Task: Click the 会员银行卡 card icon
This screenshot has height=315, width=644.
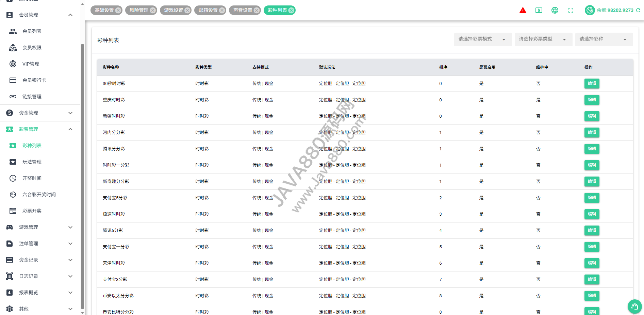Action: [x=13, y=80]
